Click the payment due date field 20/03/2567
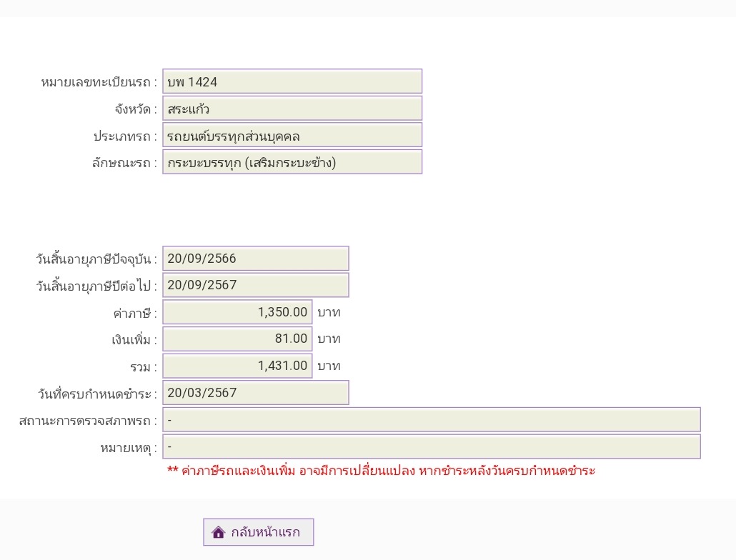Viewport: 736px width, 560px height. [256, 393]
